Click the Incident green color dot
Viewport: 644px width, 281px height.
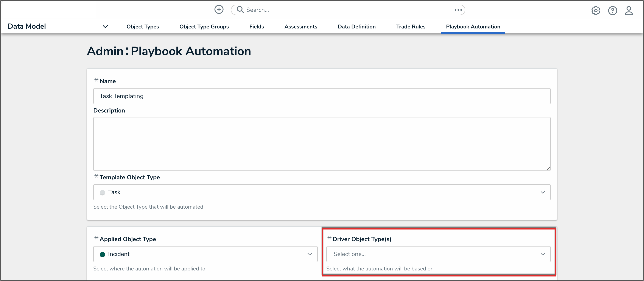[x=102, y=254]
